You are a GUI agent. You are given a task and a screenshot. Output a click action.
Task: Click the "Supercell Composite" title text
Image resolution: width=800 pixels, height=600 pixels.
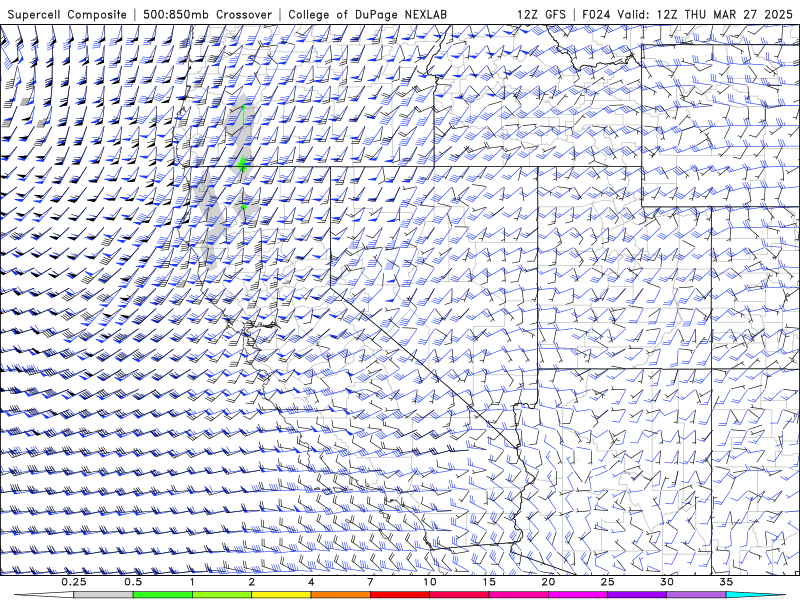67,14
